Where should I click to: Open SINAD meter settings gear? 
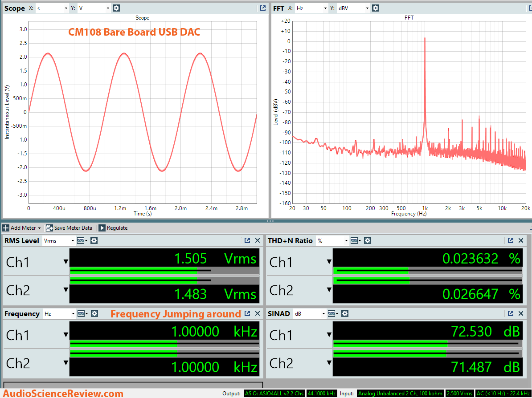coord(345,313)
